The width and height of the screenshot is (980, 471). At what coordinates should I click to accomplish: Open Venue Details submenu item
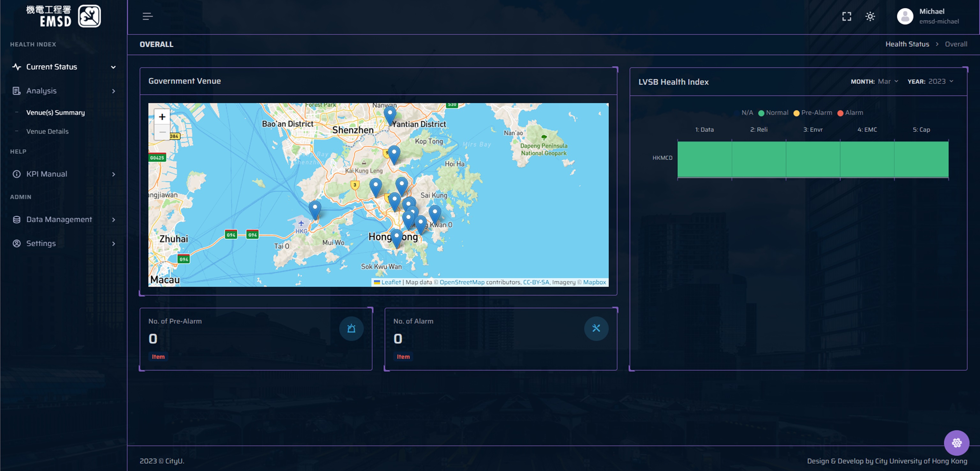click(x=47, y=131)
